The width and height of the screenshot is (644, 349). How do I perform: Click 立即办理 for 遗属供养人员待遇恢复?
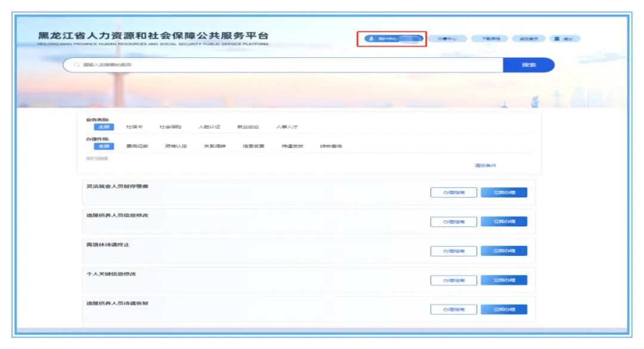click(x=504, y=310)
